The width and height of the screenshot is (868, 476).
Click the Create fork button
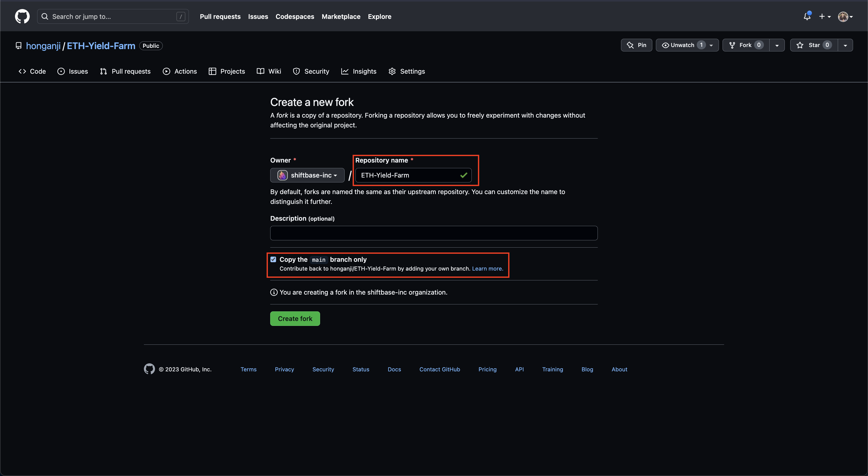(x=295, y=319)
